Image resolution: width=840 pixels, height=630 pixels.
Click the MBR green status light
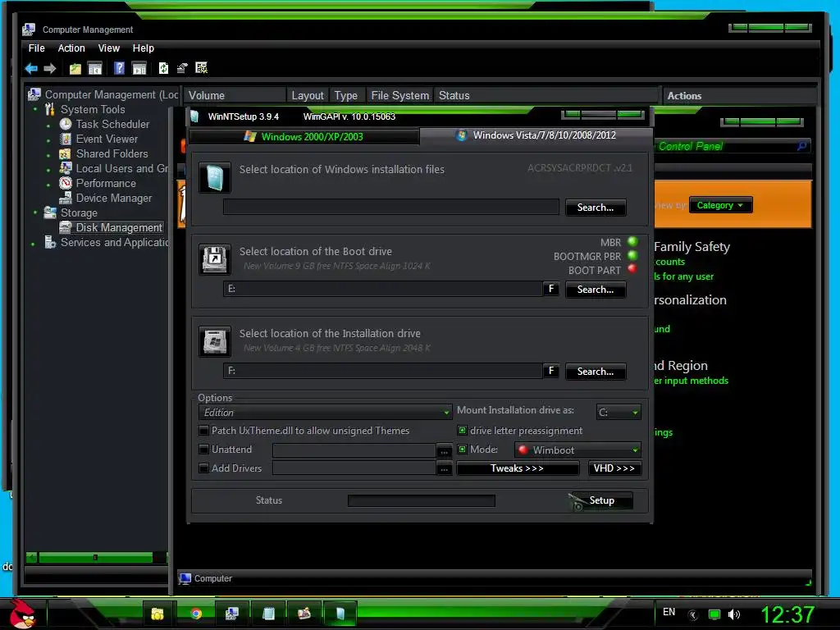click(x=632, y=242)
